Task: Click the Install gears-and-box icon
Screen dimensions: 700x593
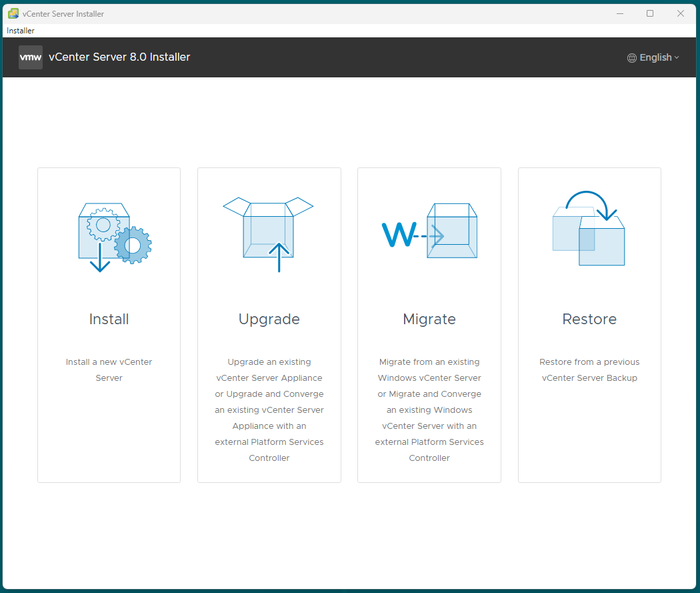Action: 115,237
